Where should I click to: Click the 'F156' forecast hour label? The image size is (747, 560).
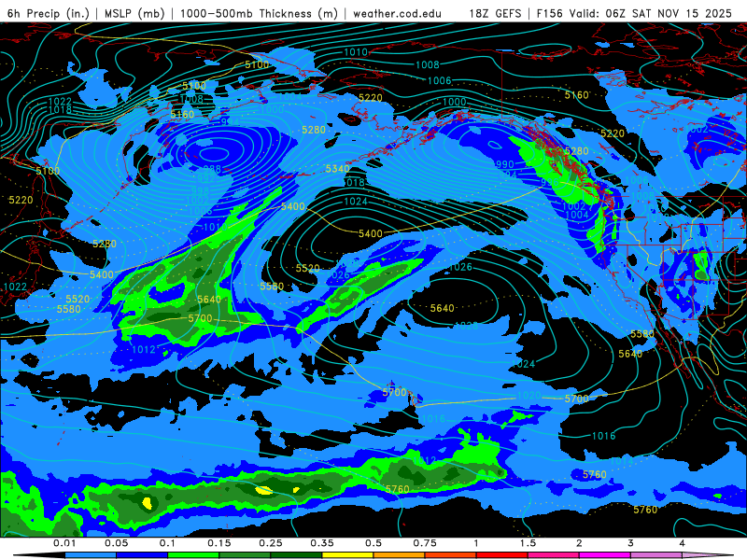tap(550, 13)
